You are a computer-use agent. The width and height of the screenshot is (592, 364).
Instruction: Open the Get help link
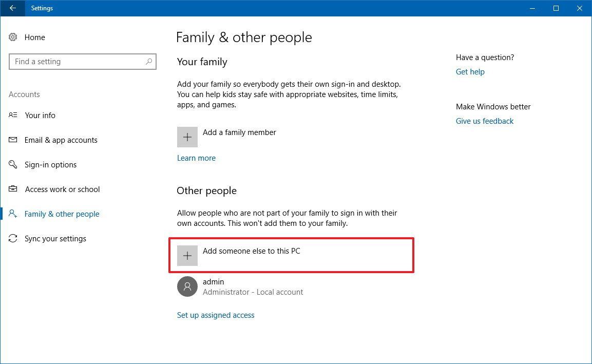470,71
